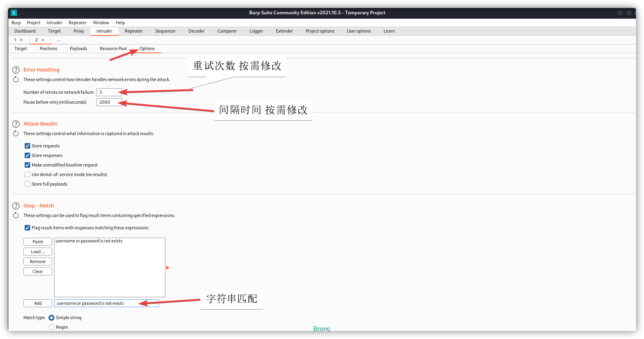Switch to the Comparer tab
This screenshot has height=339, width=644.
227,31
